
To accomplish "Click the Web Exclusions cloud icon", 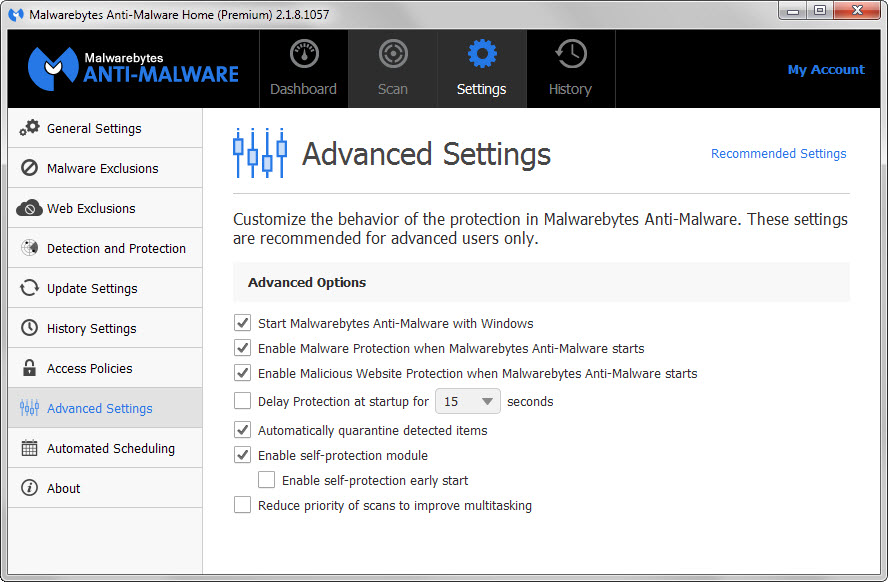I will pyautogui.click(x=29, y=208).
